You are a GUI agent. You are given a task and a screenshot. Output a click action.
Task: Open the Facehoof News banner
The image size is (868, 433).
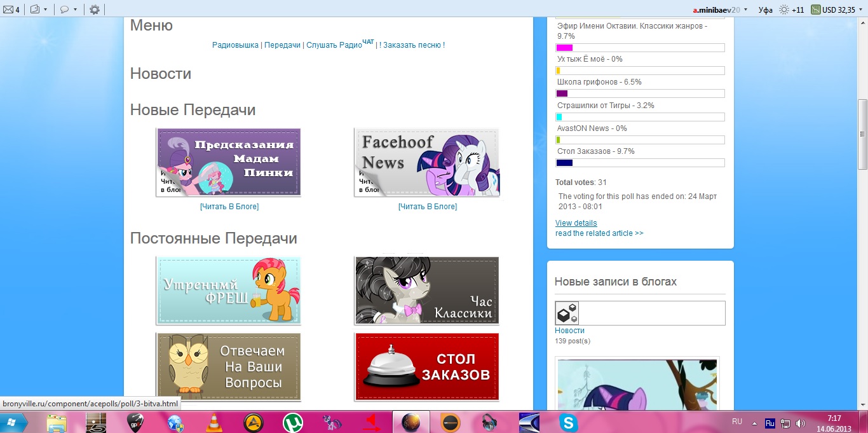pyautogui.click(x=427, y=162)
